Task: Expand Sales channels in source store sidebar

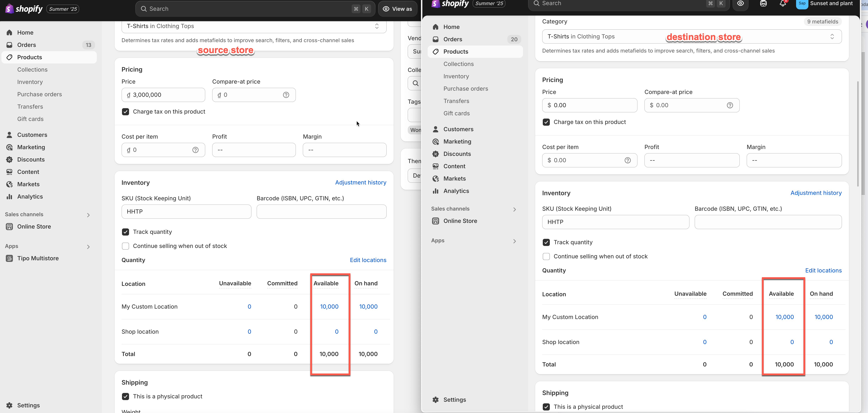Action: (x=88, y=215)
